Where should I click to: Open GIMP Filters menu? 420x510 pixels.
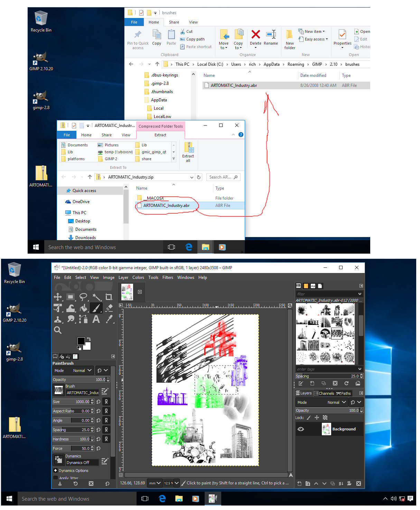tap(168, 277)
